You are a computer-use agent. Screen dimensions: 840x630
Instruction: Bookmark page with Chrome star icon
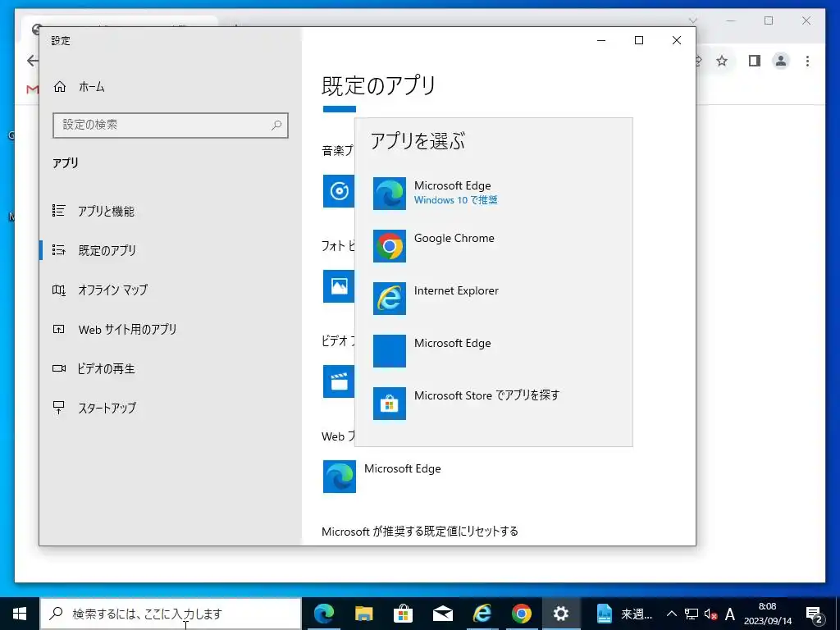click(722, 61)
